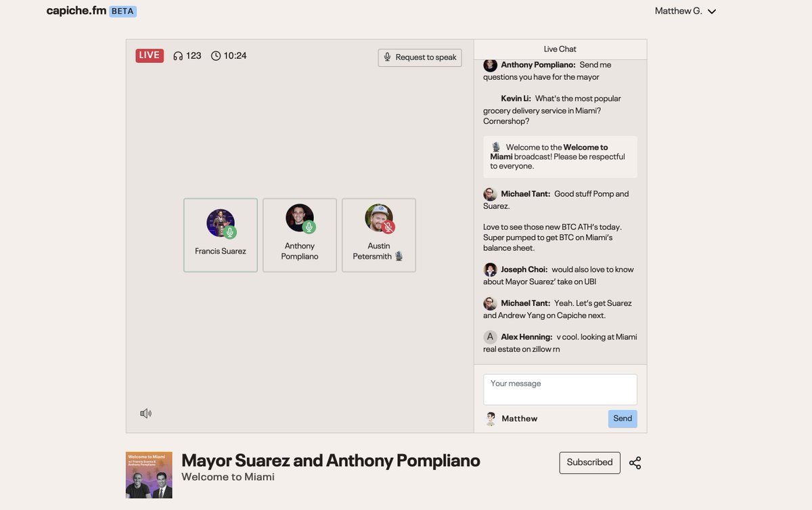Viewport: 812px width, 510px height.
Task: Select the Francis Suarez speaker card
Action: [221, 235]
